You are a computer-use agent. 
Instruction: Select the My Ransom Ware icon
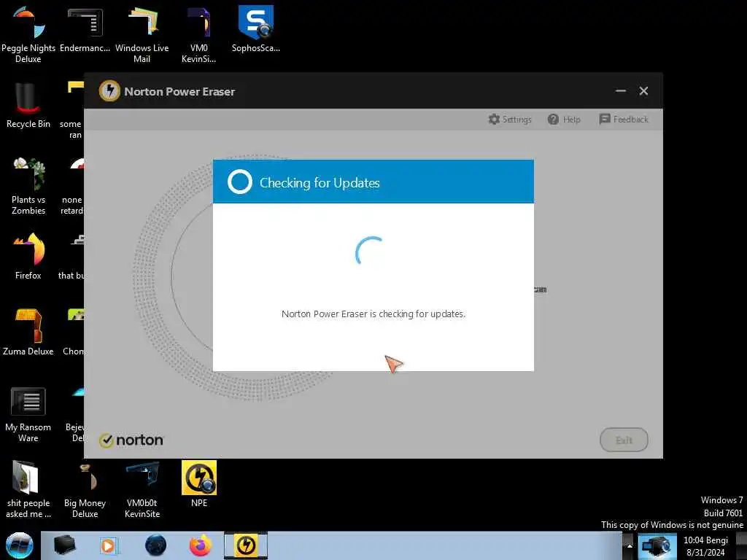[x=28, y=415]
